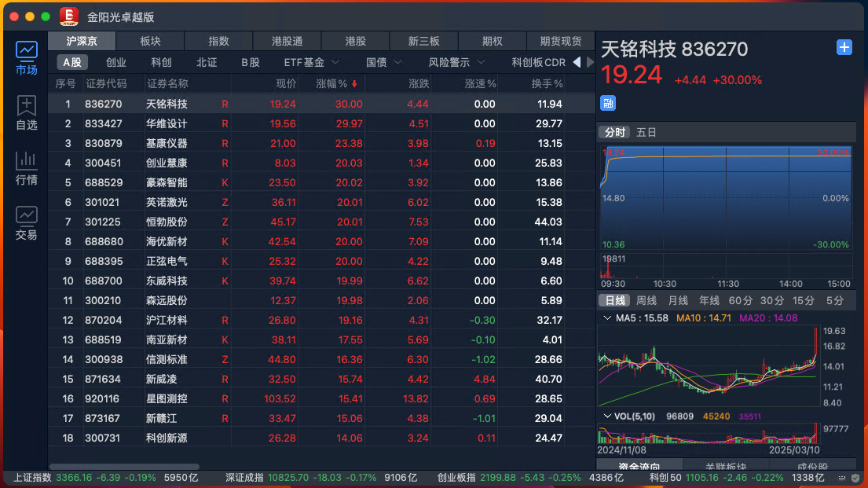Select the 15分 K-line period
Screen dimensions: 868x488
point(804,300)
